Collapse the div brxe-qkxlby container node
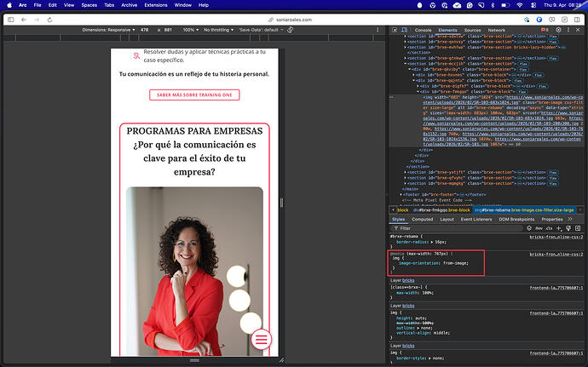 (410, 69)
